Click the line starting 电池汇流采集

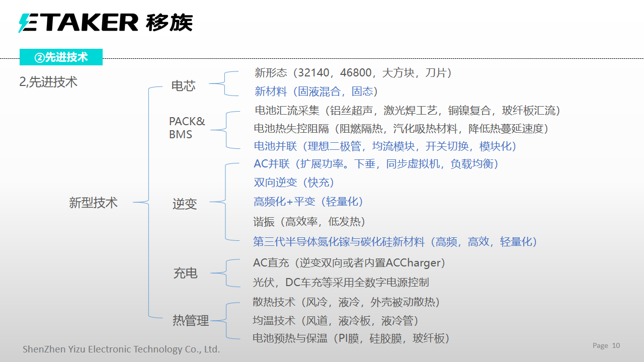[408, 111]
